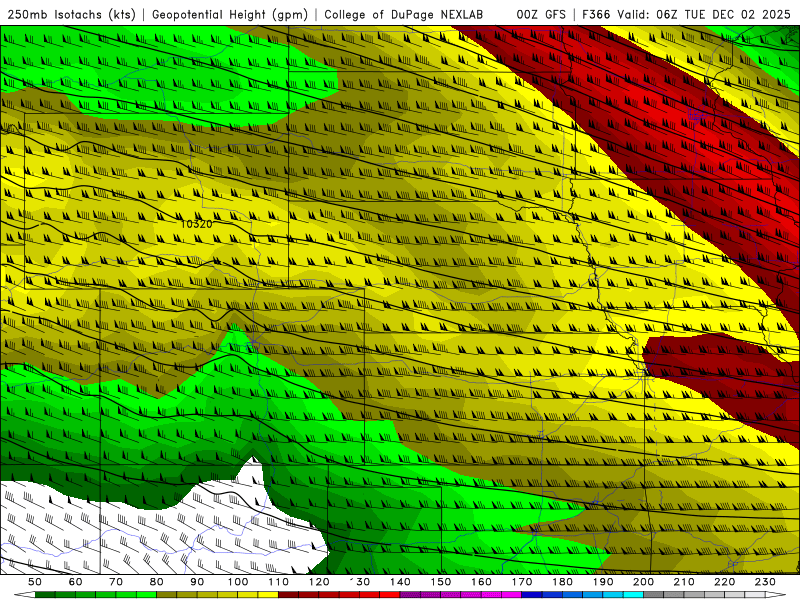800x600 pixels.
Task: Click the 220 value on the color scale
Action: pyautogui.click(x=724, y=582)
